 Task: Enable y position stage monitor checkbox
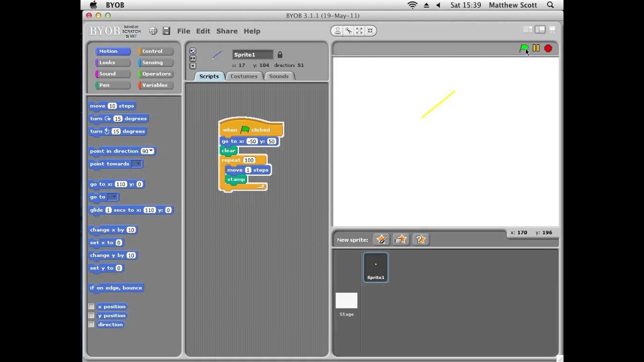click(x=91, y=316)
